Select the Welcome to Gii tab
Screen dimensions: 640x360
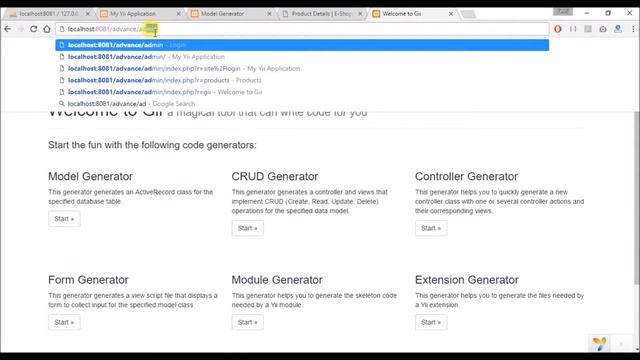point(412,14)
